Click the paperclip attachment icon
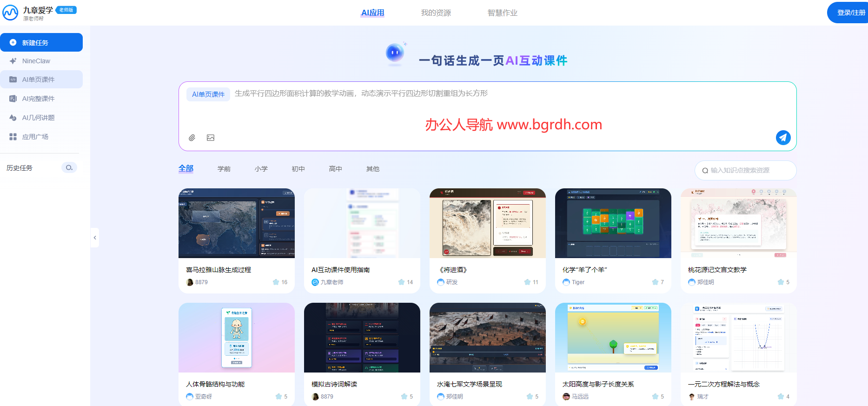This screenshot has width=868, height=406. point(192,138)
